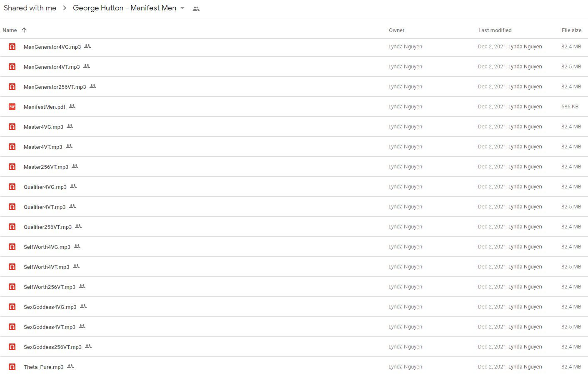
Task: Select the file name Qualifier4VT.mp3
Action: pyautogui.click(x=45, y=207)
